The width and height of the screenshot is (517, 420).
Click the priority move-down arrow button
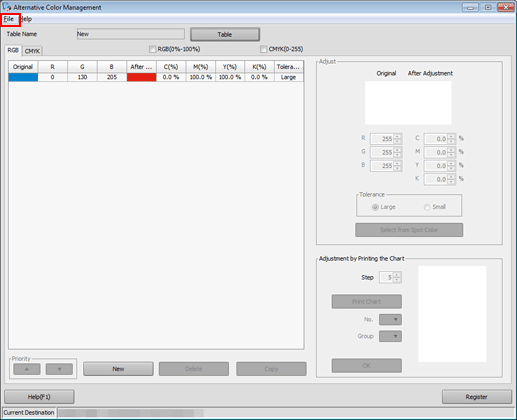59,369
